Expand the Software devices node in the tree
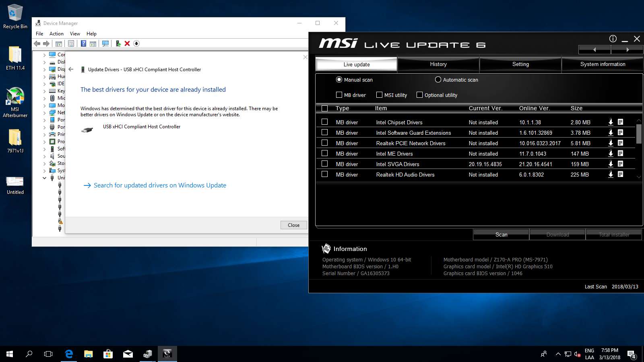The width and height of the screenshot is (644, 362). coord(44,149)
